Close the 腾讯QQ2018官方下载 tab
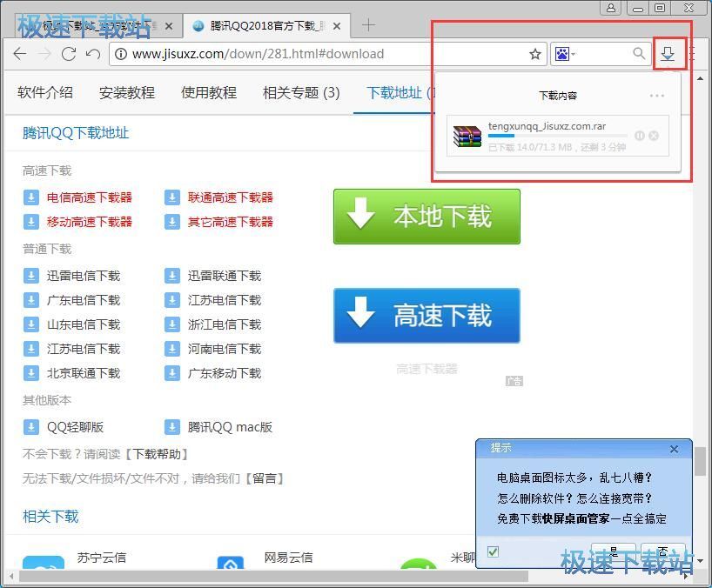The height and width of the screenshot is (588, 712). tap(337, 26)
